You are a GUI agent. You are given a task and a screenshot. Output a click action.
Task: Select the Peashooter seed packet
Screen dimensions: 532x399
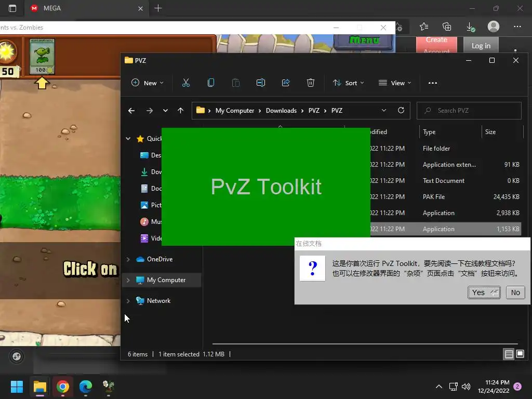point(42,56)
